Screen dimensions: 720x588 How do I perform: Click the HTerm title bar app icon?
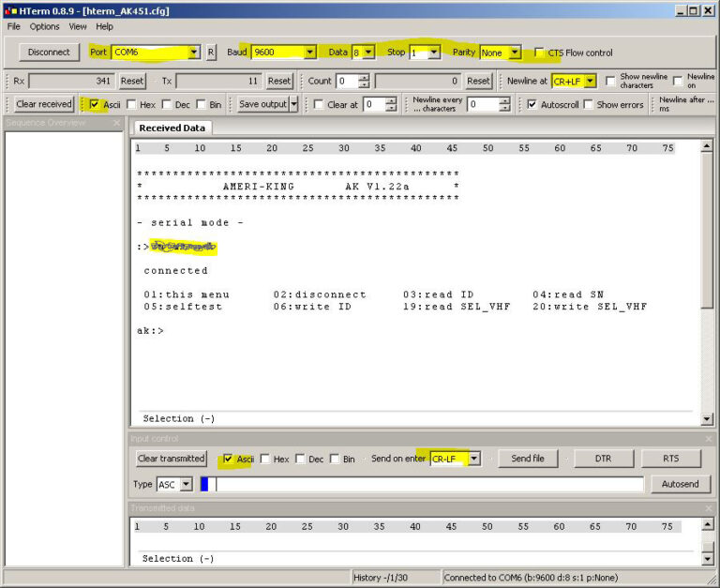(10, 10)
